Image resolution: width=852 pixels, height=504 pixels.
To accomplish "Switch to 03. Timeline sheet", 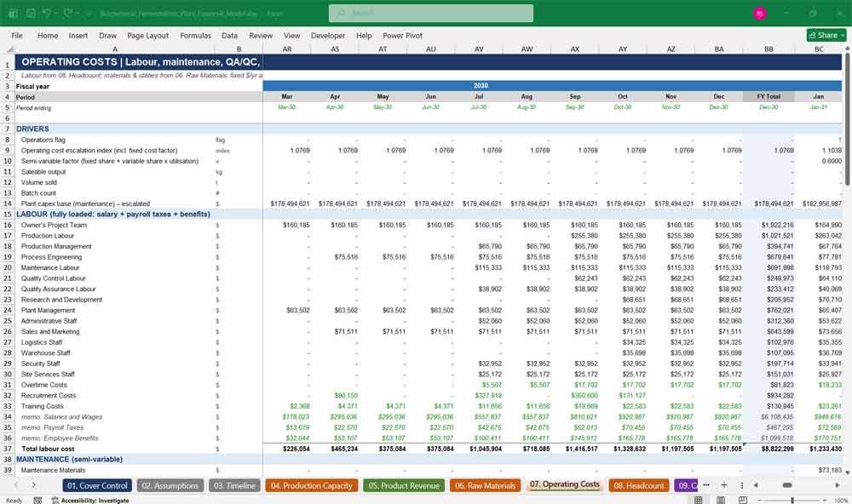I will coord(235,485).
